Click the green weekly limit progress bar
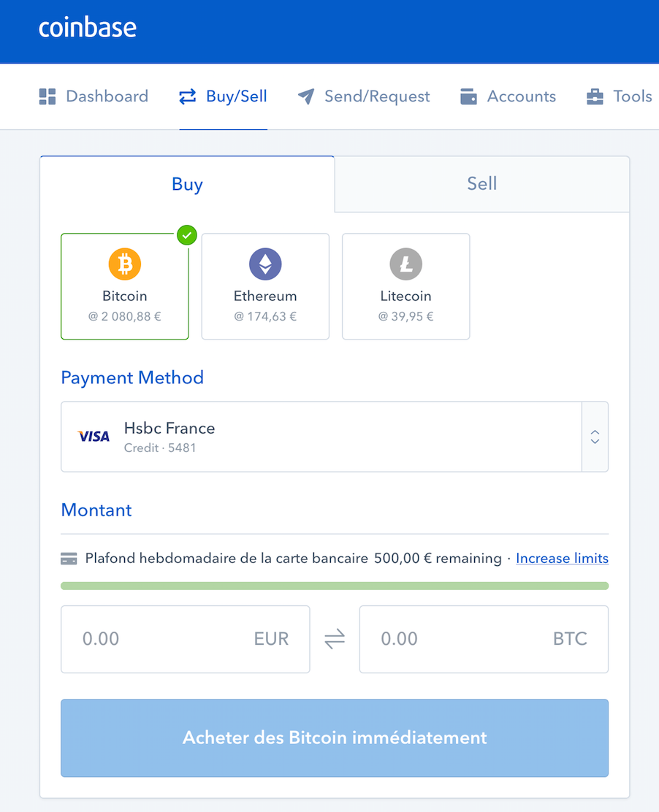This screenshot has width=659, height=812. pyautogui.click(x=335, y=586)
